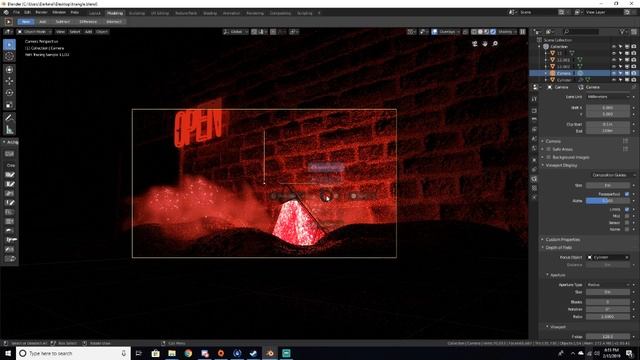Click Blender app icon in taskbar
Image resolution: width=640 pixels, height=360 pixels.
tap(270, 353)
